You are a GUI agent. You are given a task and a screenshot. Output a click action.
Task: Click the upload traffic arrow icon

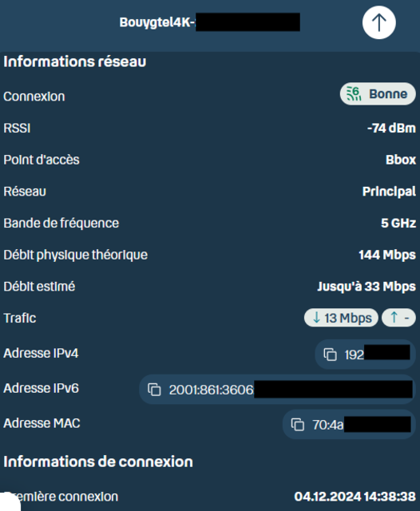[394, 318]
